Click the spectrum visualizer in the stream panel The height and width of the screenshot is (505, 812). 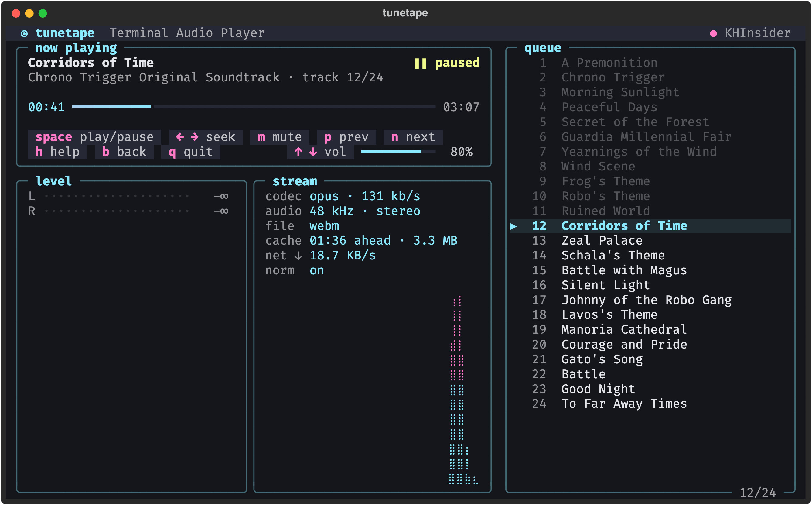pyautogui.click(x=464, y=390)
